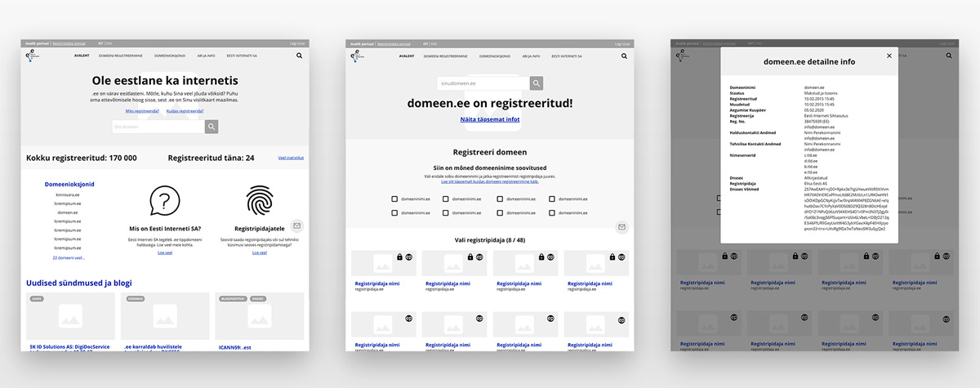Click the fingerprint icon above Registripidajatele
Screen dimensions: 980x388
(259, 200)
